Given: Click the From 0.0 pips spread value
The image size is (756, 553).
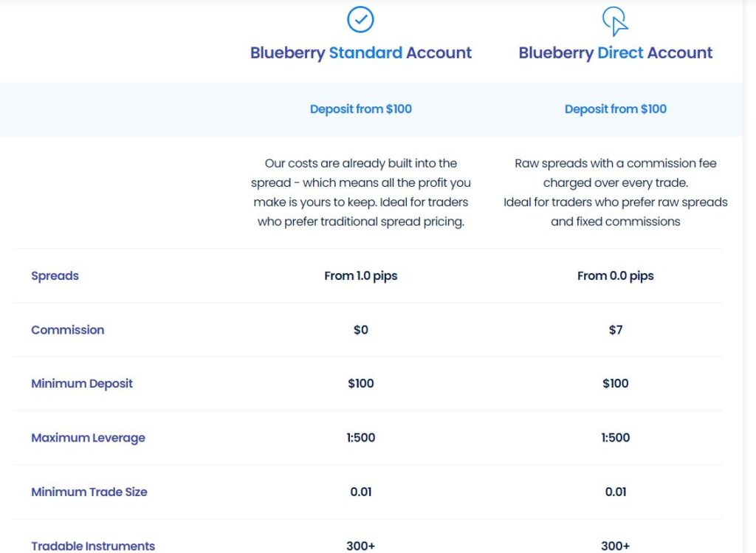Looking at the screenshot, I should pyautogui.click(x=615, y=276).
